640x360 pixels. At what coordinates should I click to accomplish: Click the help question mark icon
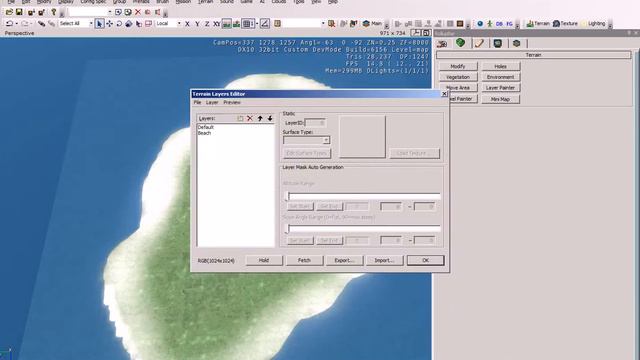(53, 12)
